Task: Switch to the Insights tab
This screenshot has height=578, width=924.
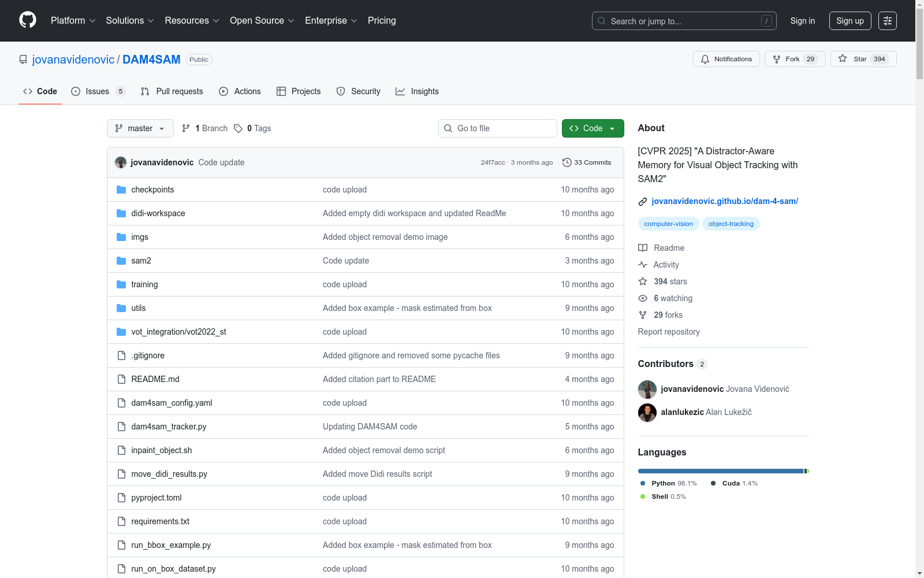Action: pos(417,91)
